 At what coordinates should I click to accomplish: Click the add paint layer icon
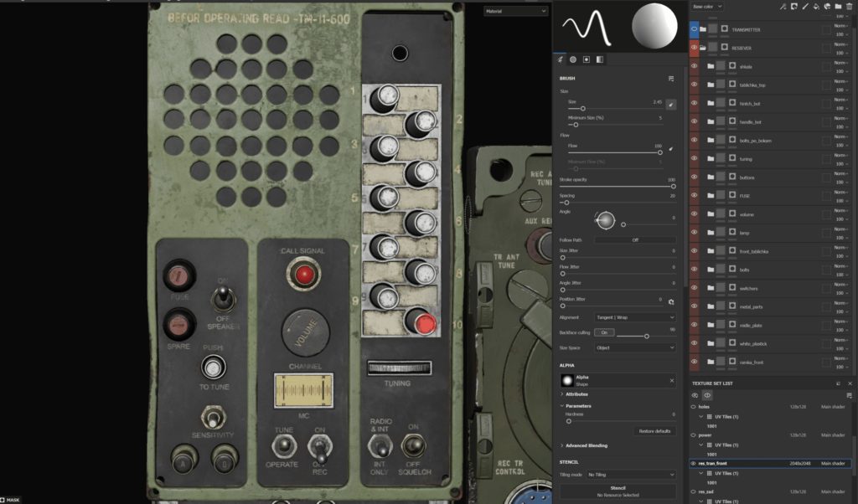[806, 7]
